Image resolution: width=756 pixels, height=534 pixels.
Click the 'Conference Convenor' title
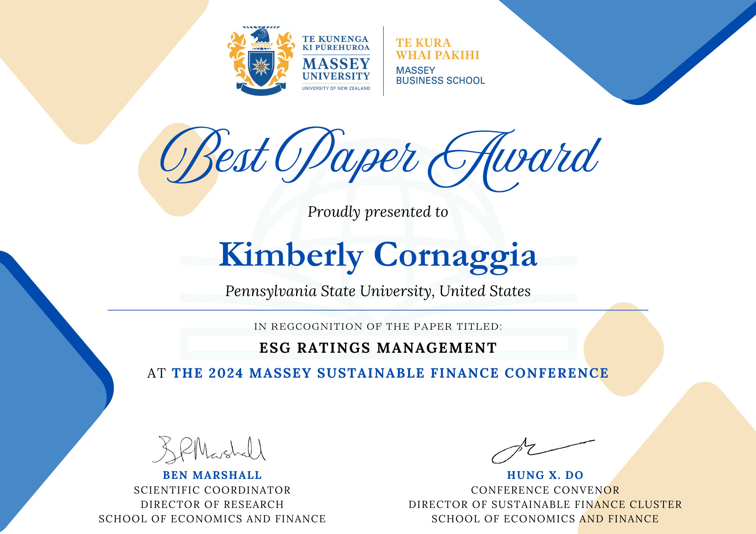coord(545,490)
